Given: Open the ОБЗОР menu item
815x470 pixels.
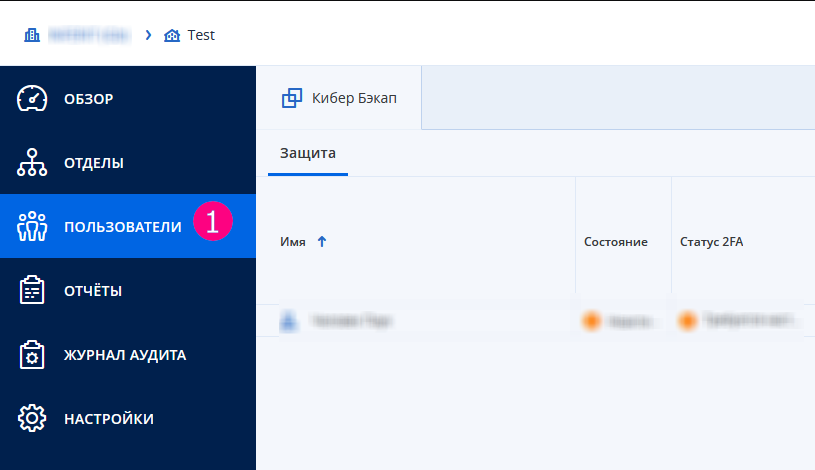Looking at the screenshot, I should point(128,98).
